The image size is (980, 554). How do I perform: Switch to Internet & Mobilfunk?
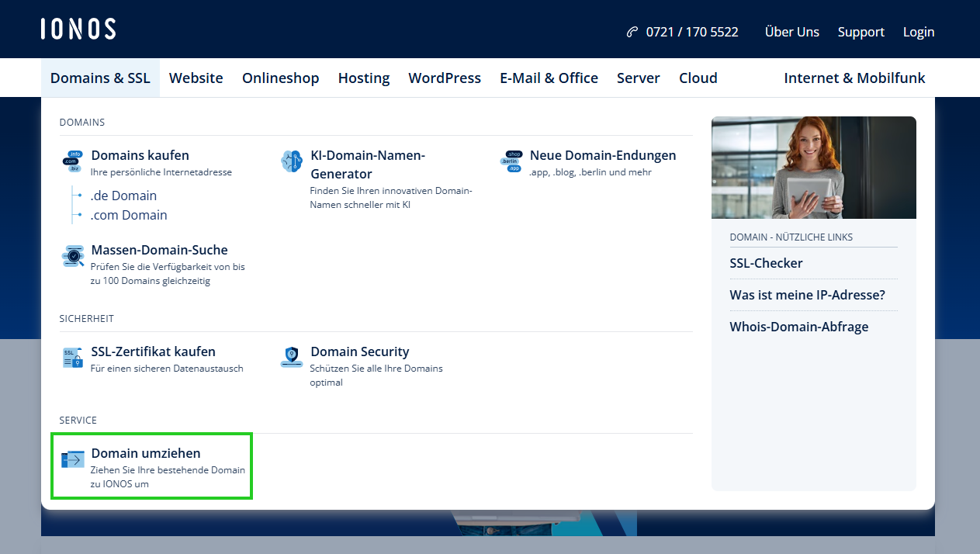coord(854,78)
